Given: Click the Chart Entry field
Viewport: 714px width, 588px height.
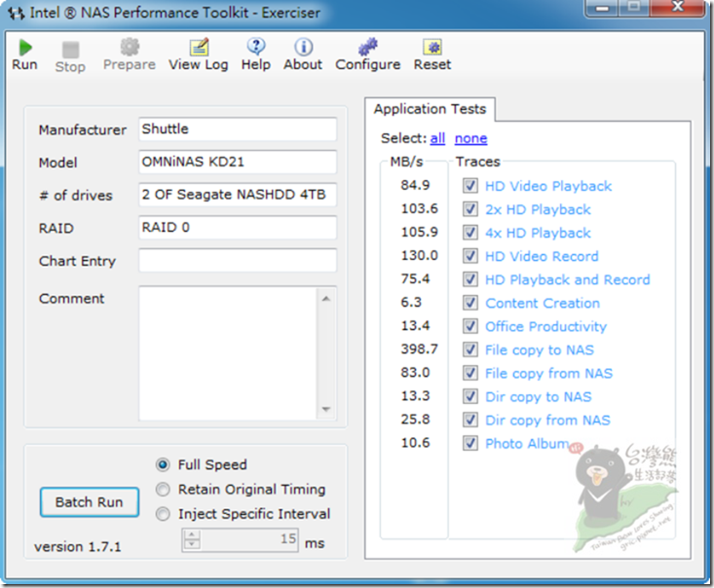Looking at the screenshot, I should click(x=238, y=260).
